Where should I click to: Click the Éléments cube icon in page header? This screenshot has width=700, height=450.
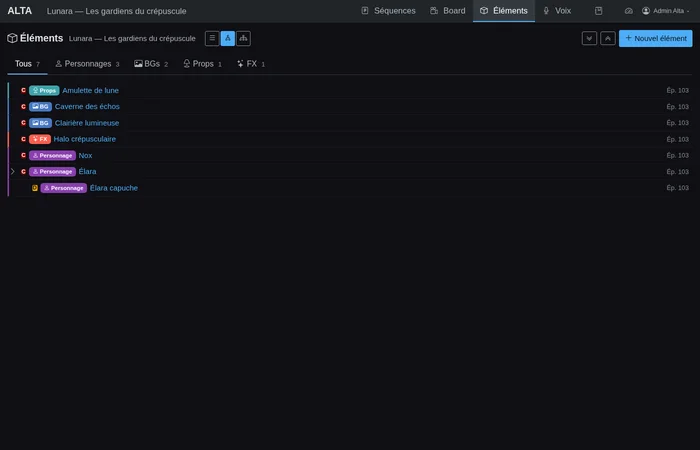click(x=12, y=39)
